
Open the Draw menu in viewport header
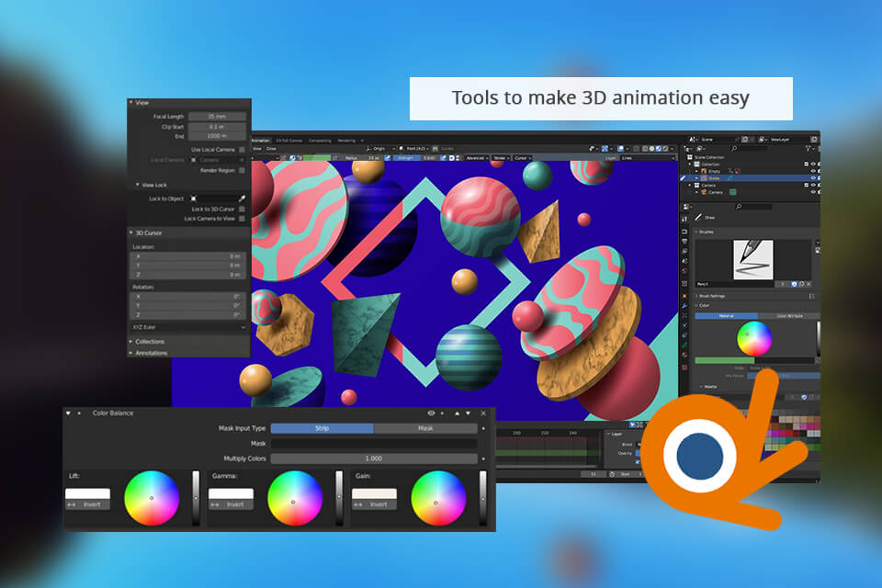(271, 149)
